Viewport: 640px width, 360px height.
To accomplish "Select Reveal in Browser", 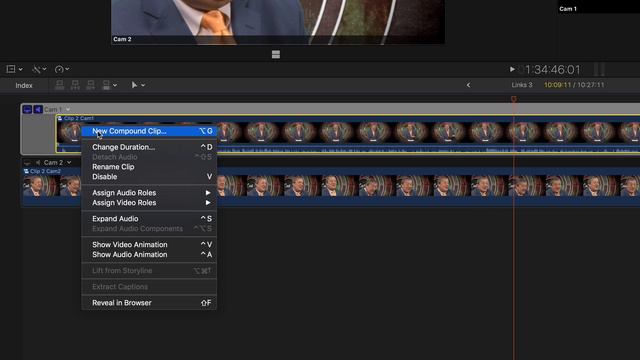I will click(149, 303).
